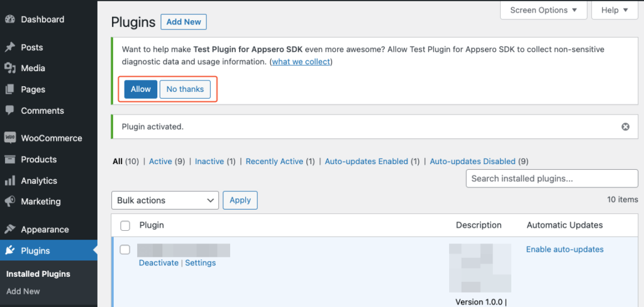This screenshot has height=307, width=644.
Task: Check the select-all plugins checkbox
Action: click(125, 225)
